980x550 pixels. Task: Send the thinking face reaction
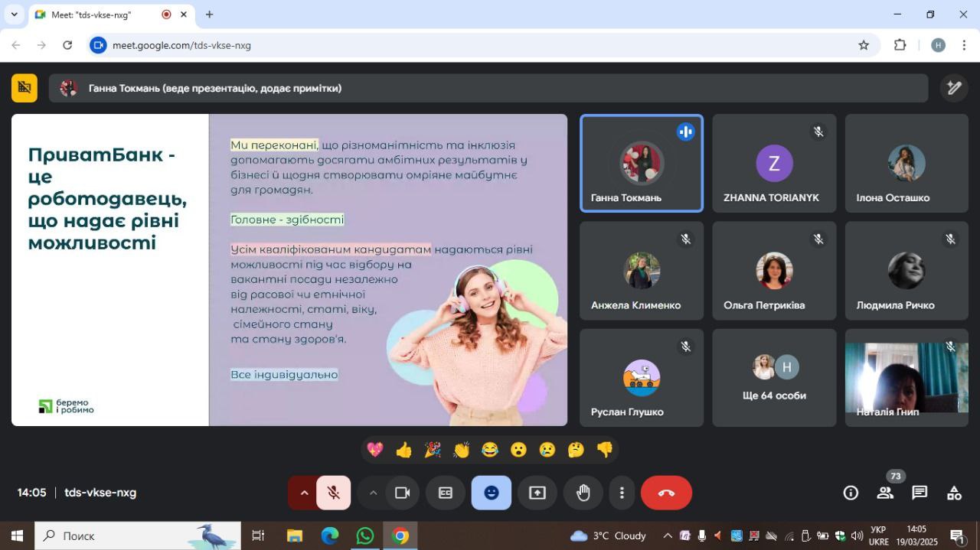pyautogui.click(x=576, y=450)
